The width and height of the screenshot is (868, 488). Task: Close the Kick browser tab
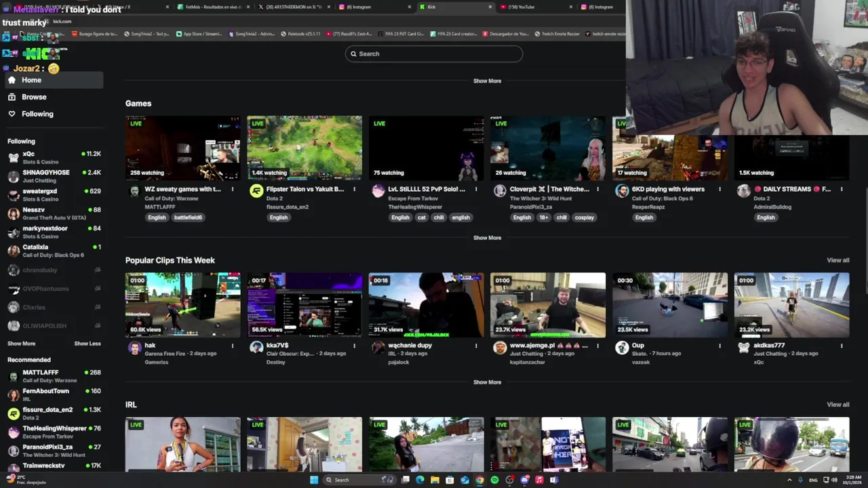(x=490, y=7)
